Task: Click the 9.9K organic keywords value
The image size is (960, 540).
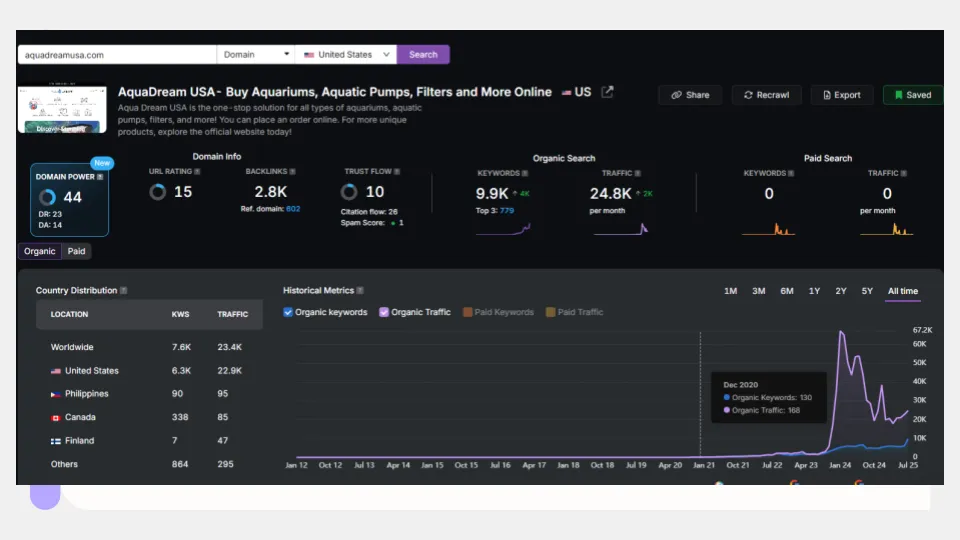Action: tap(492, 193)
